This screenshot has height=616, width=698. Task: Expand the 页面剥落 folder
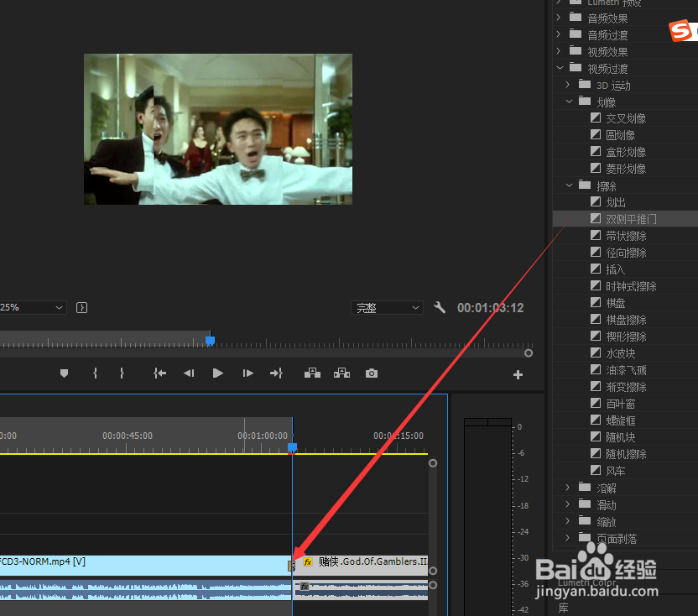click(568, 538)
